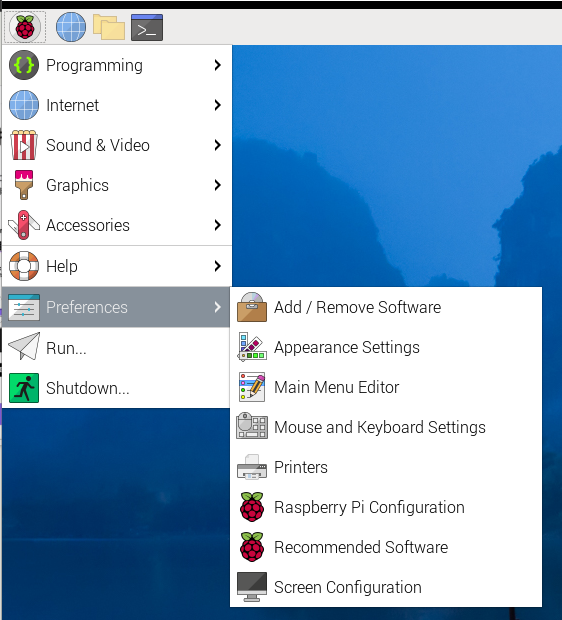This screenshot has height=620, width=562.
Task: Expand the Internet submenu arrow
Action: (217, 105)
